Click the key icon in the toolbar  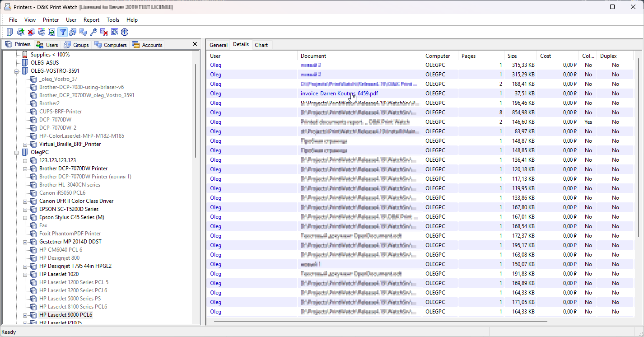(x=93, y=32)
